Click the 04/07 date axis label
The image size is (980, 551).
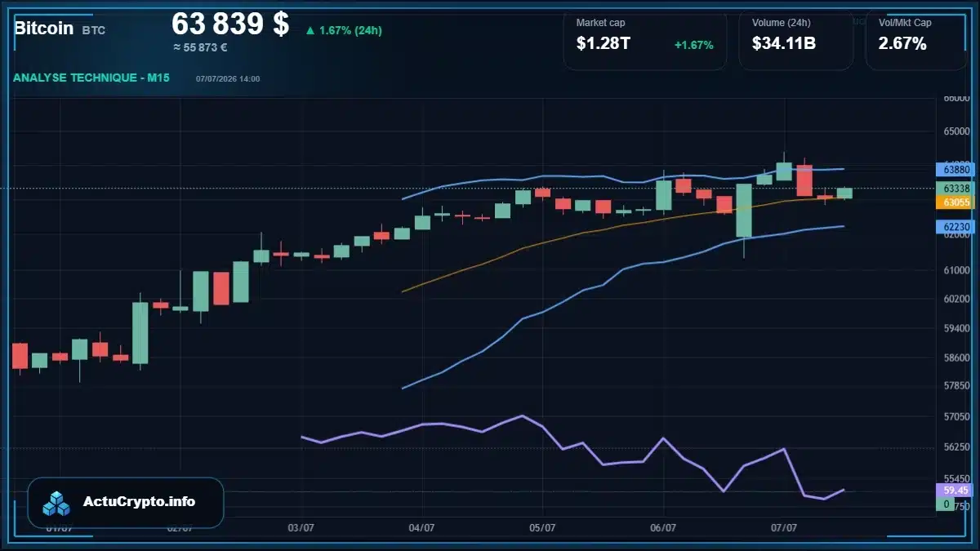coord(421,528)
